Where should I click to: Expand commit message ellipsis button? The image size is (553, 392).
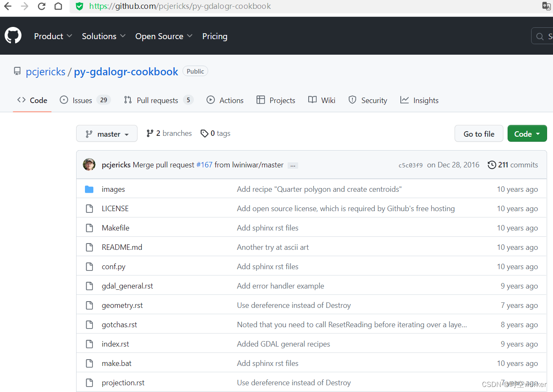pos(293,165)
